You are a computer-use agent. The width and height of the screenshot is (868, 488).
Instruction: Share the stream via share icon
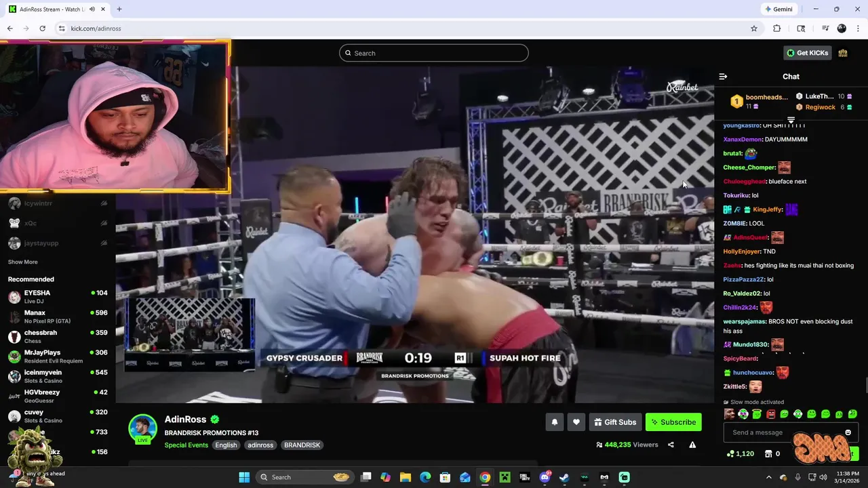[671, 445]
